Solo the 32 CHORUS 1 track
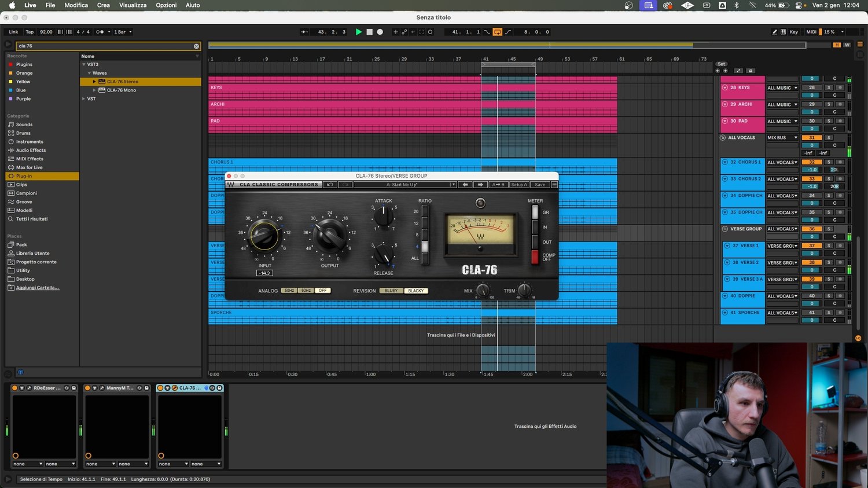This screenshot has width=868, height=488. coord(829,162)
